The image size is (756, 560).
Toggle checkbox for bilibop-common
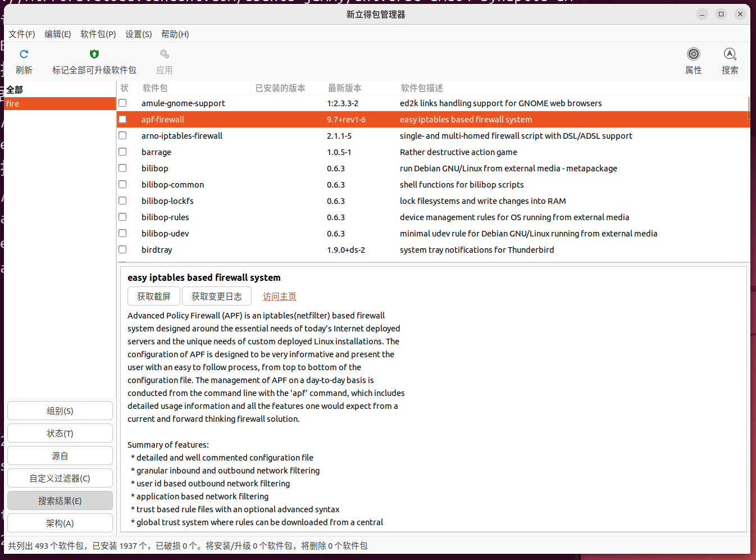[x=122, y=184]
